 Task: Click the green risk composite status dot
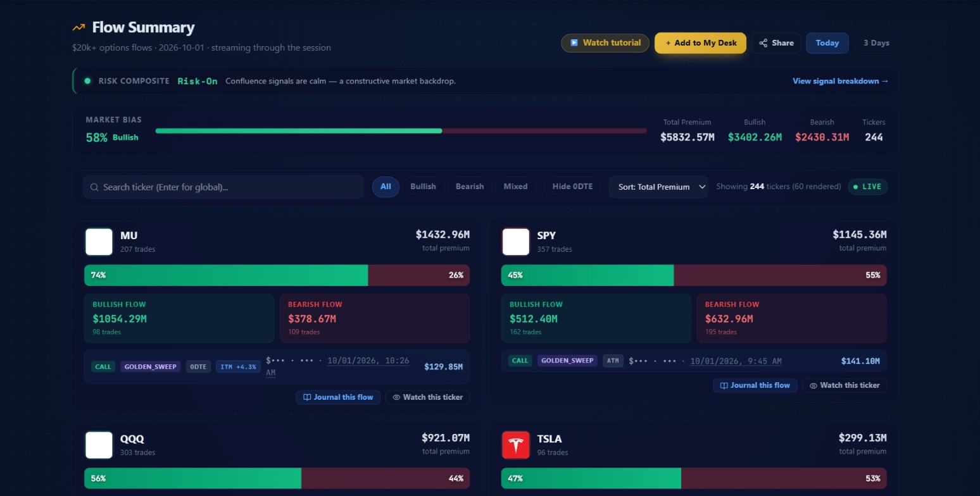(x=87, y=81)
